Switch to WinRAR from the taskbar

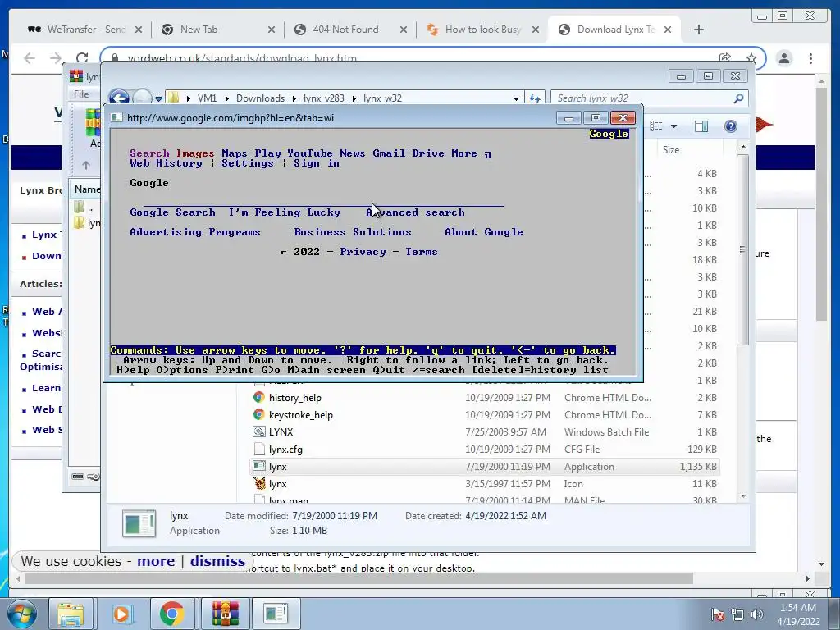(x=225, y=614)
